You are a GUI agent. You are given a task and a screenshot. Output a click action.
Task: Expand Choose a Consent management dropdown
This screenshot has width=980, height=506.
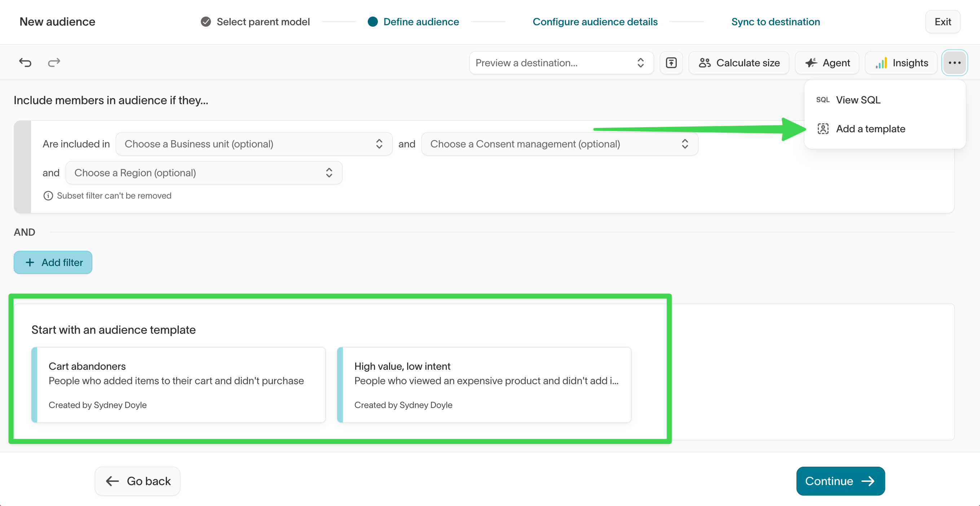point(560,144)
